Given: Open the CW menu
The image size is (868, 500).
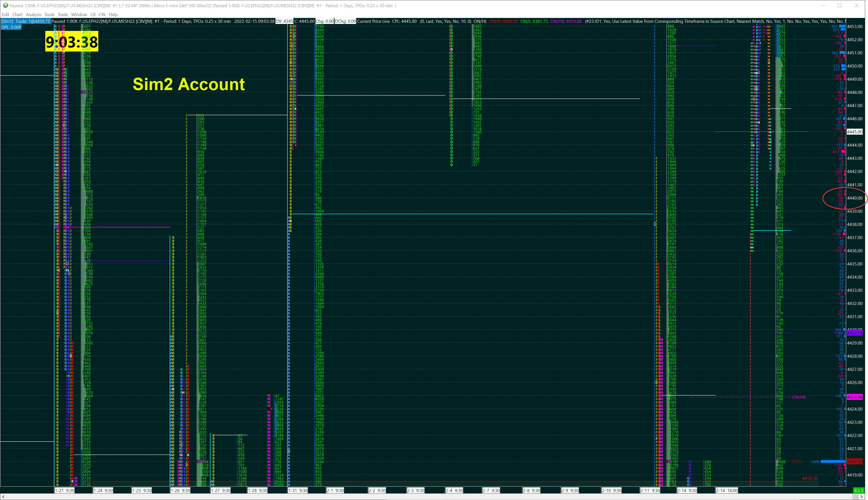Looking at the screenshot, I should [x=102, y=14].
